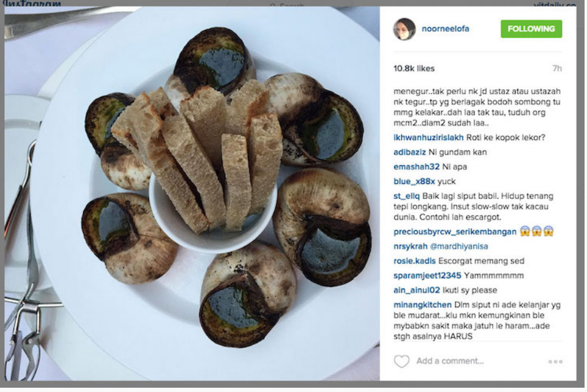
Task: Click the heart like icon
Action: (402, 361)
